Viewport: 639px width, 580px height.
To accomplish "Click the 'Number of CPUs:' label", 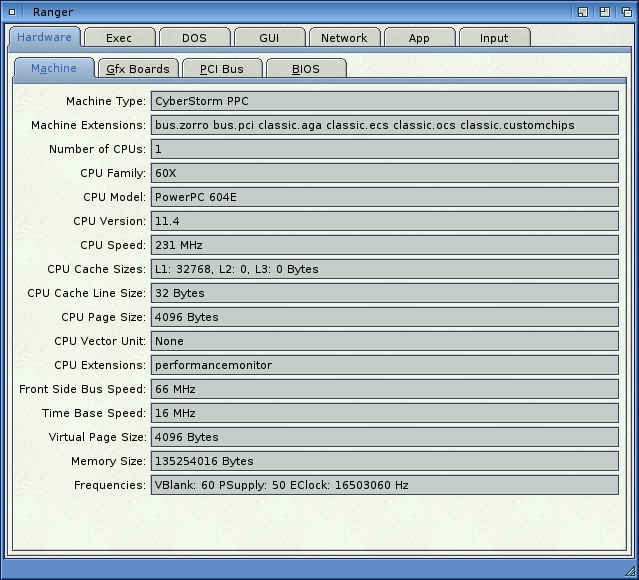I will coord(97,149).
